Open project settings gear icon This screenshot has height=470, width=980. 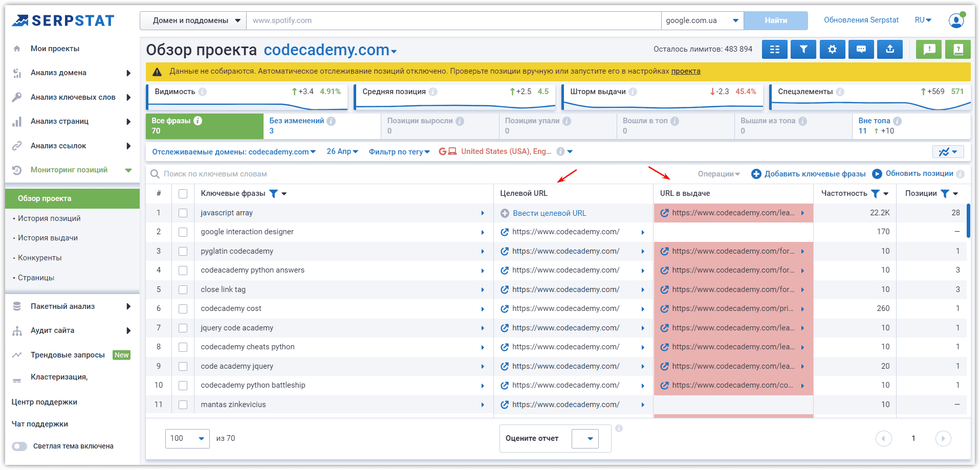click(x=833, y=49)
